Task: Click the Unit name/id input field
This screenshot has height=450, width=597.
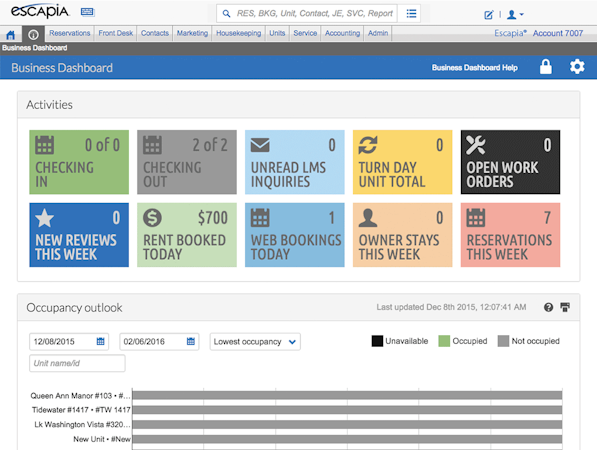Action: click(x=77, y=363)
